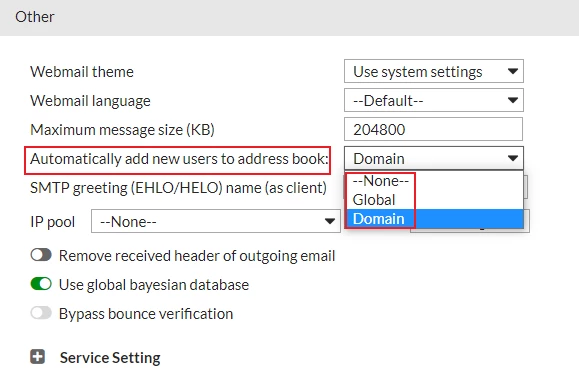Click the Webmail theme label

point(82,72)
